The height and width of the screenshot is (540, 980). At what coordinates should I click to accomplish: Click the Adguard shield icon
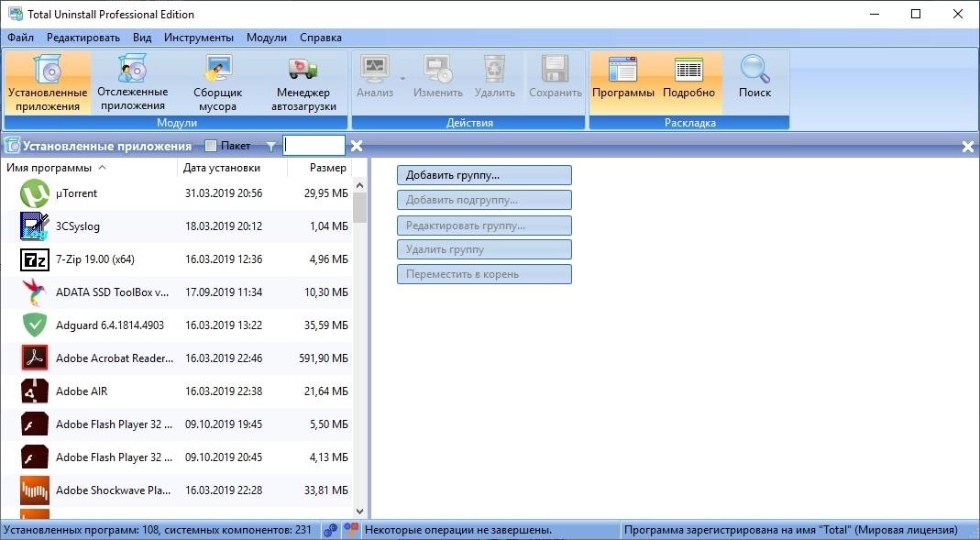[x=34, y=325]
